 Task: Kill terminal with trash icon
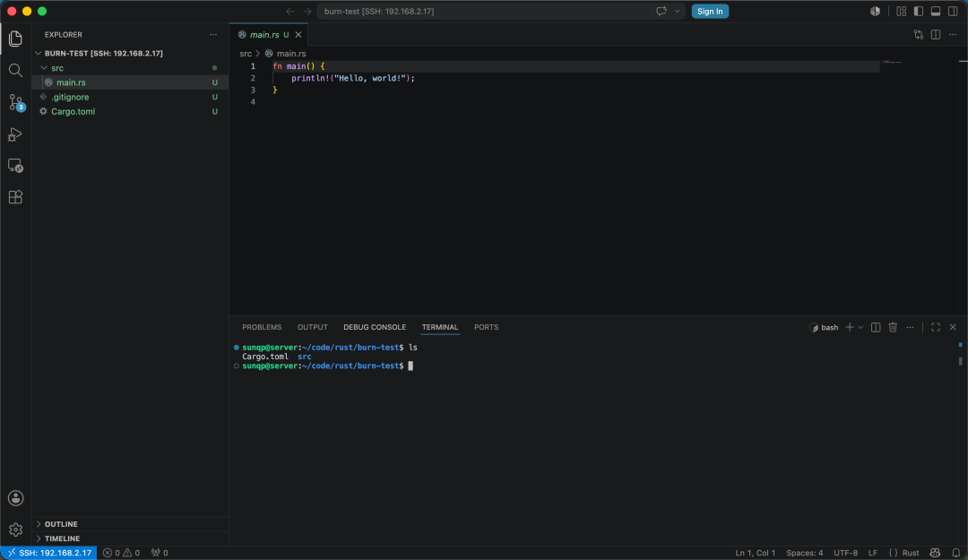coord(893,327)
